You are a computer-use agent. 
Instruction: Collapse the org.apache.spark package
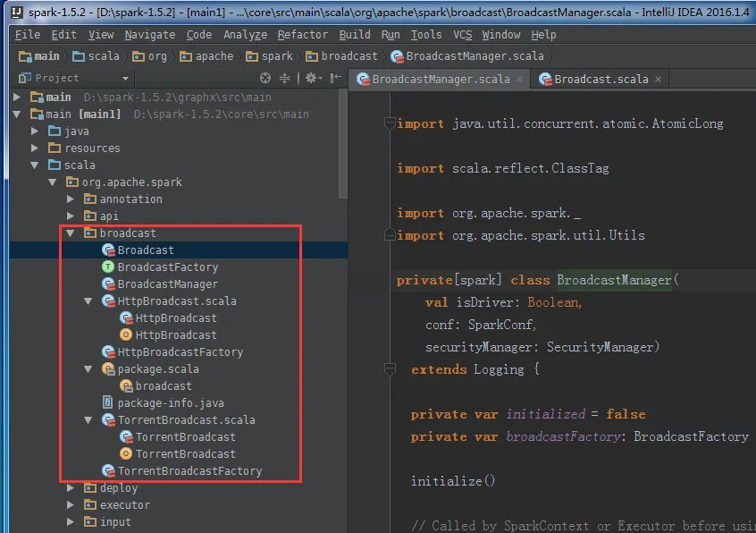pyautogui.click(x=53, y=182)
